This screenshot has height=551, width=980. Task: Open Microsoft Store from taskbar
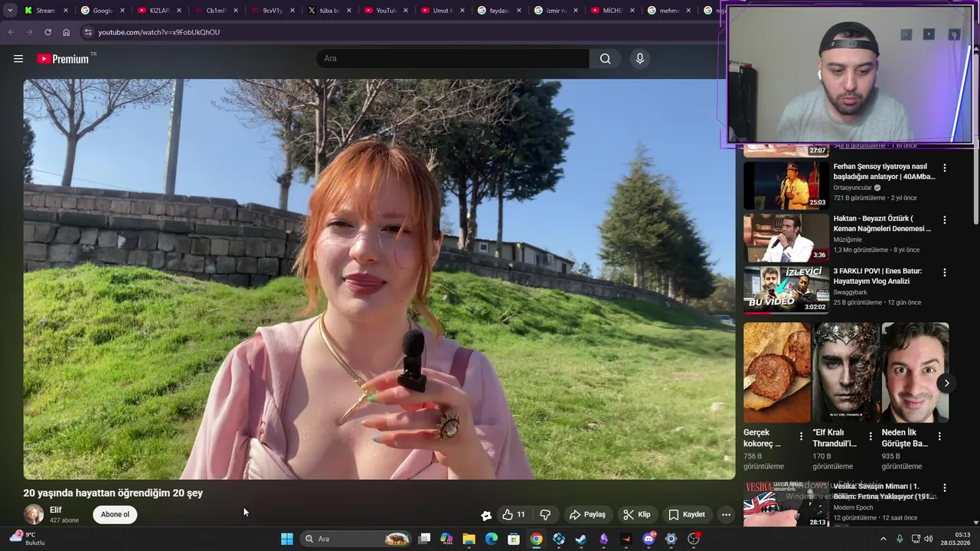pyautogui.click(x=514, y=539)
